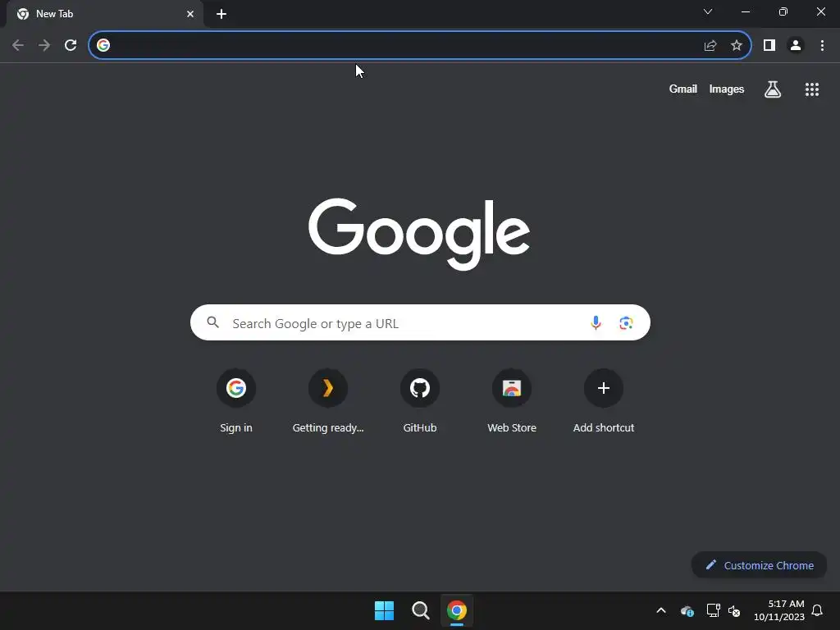Reload the page with refresh icon
This screenshot has width=840, height=630.
[x=71, y=46]
